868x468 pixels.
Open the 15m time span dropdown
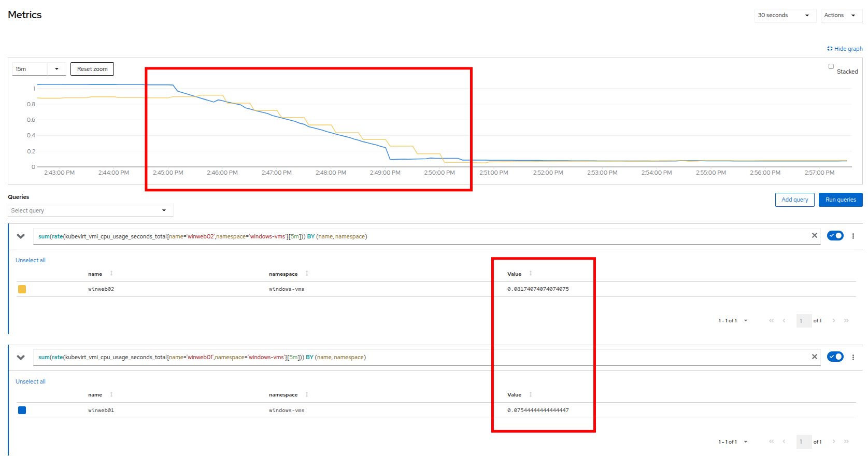[39, 69]
